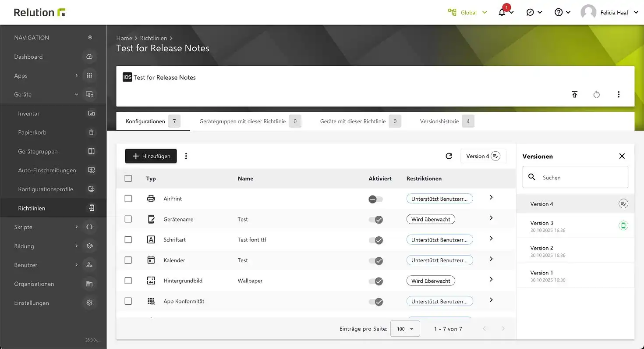Click the revert circular arrow icon
The image size is (644, 349).
[596, 94]
